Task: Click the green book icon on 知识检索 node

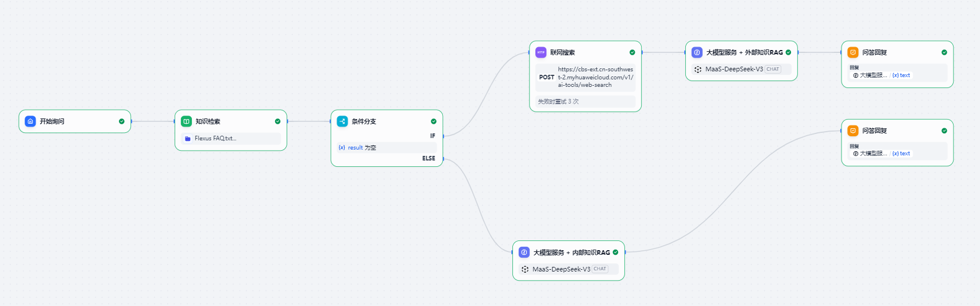Action: [x=186, y=121]
